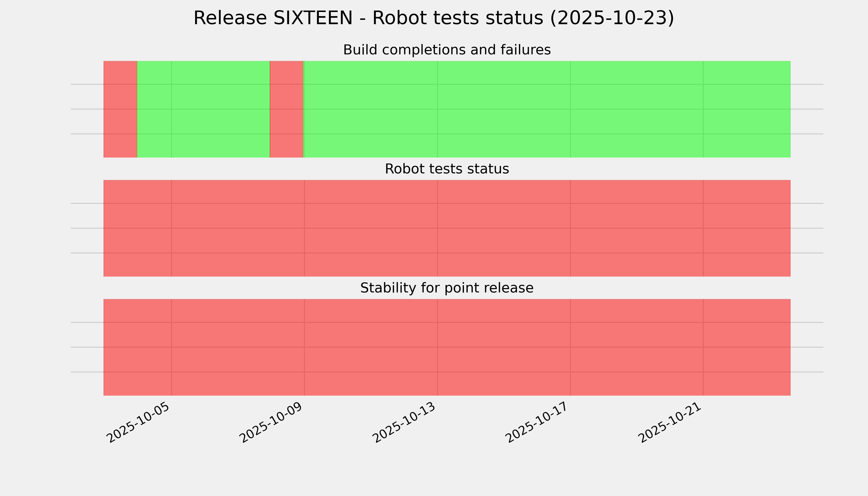
Task: Select Stability red bar left of 2025-10-05
Action: tap(137, 347)
